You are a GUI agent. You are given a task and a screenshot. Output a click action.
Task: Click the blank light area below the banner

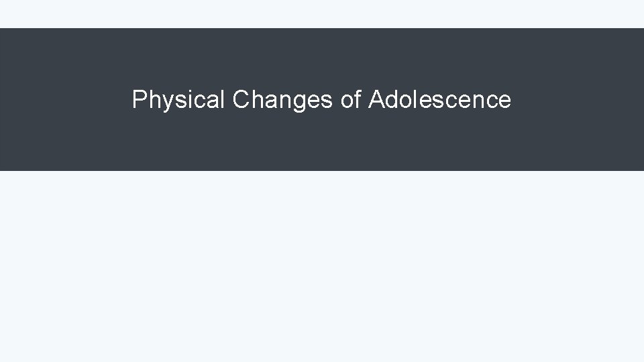pyautogui.click(x=322, y=268)
